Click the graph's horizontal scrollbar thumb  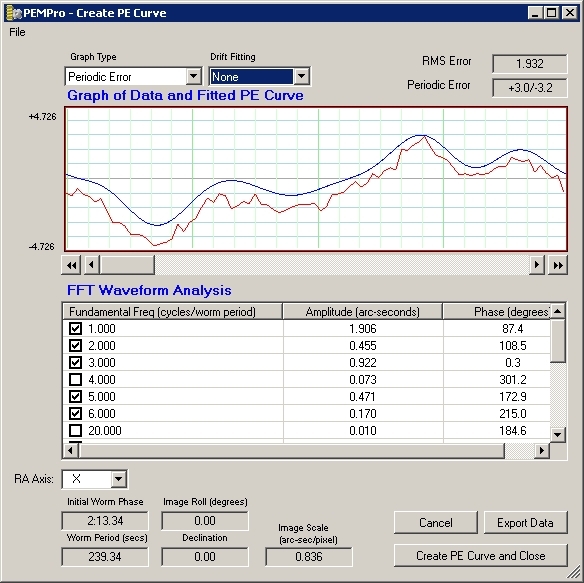click(x=128, y=265)
